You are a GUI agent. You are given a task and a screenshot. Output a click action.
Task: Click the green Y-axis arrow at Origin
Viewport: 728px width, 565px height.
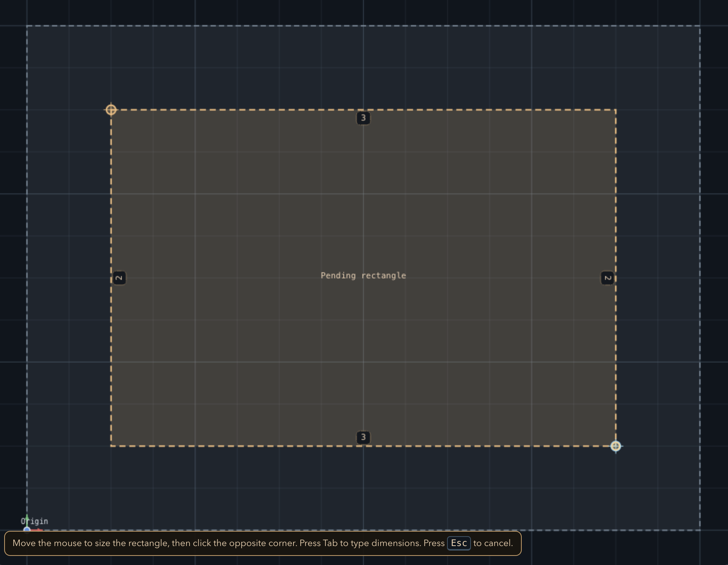click(x=27, y=519)
